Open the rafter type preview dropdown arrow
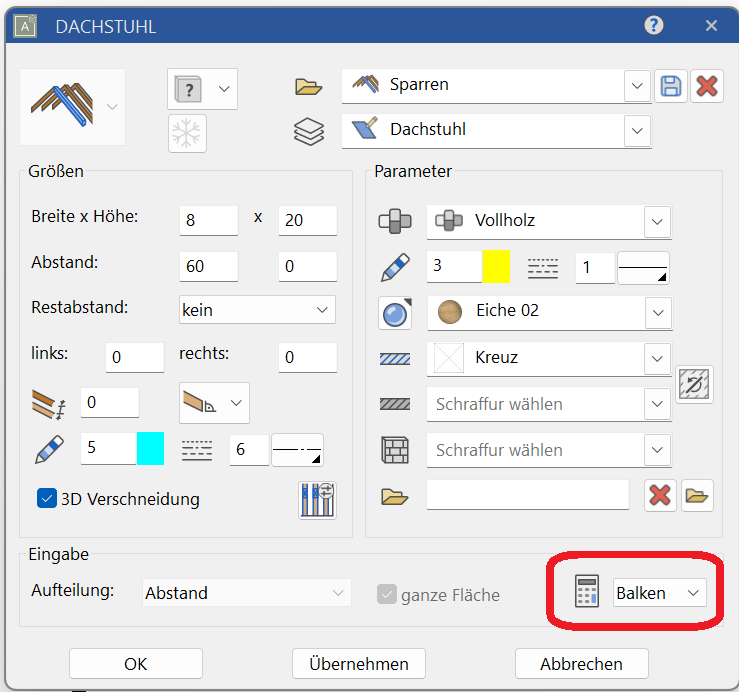This screenshot has width=739, height=692. tap(112, 107)
